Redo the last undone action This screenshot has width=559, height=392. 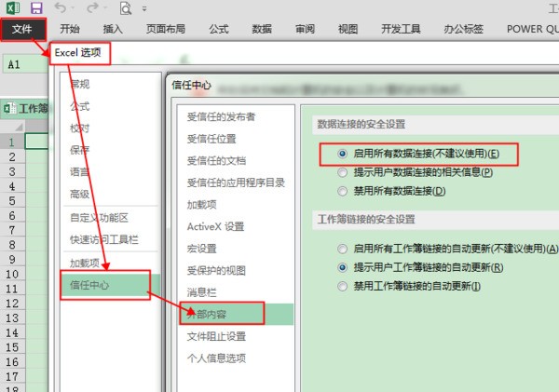pyautogui.click(x=92, y=7)
